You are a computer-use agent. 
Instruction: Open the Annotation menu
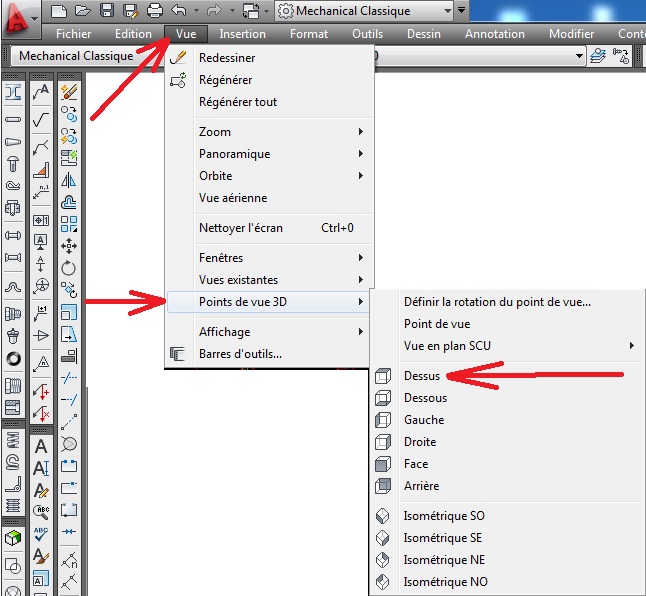pyautogui.click(x=494, y=34)
